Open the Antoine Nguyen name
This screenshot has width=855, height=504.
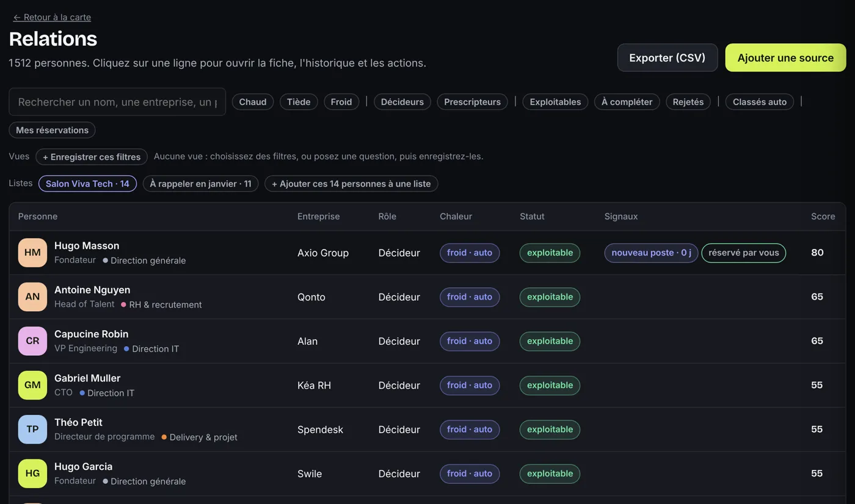point(92,290)
